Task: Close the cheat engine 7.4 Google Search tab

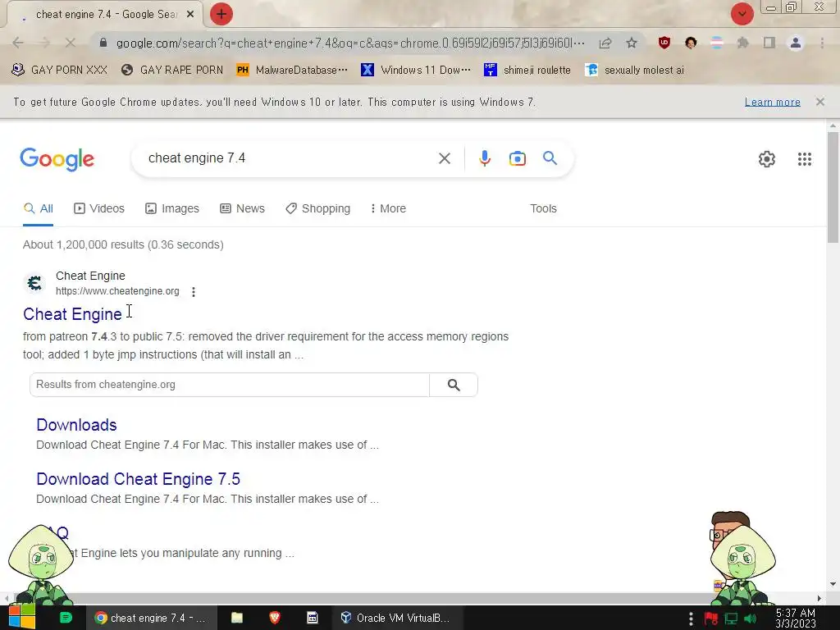Action: click(190, 15)
